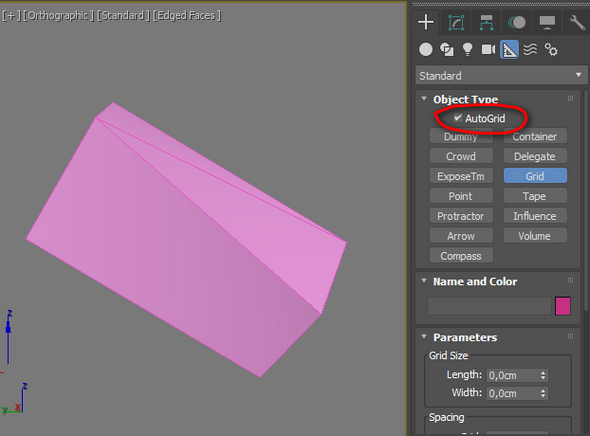
Task: Open the Modify panel tab
Action: pos(456,23)
